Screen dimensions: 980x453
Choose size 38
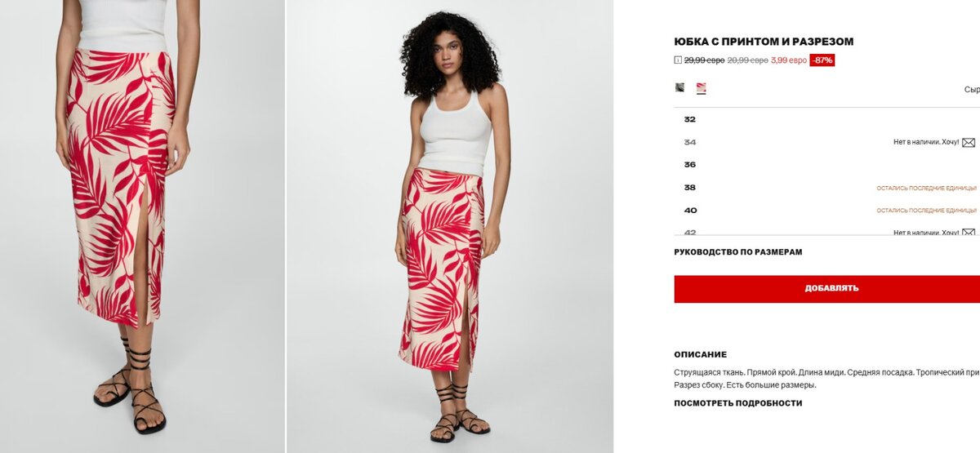826,188
